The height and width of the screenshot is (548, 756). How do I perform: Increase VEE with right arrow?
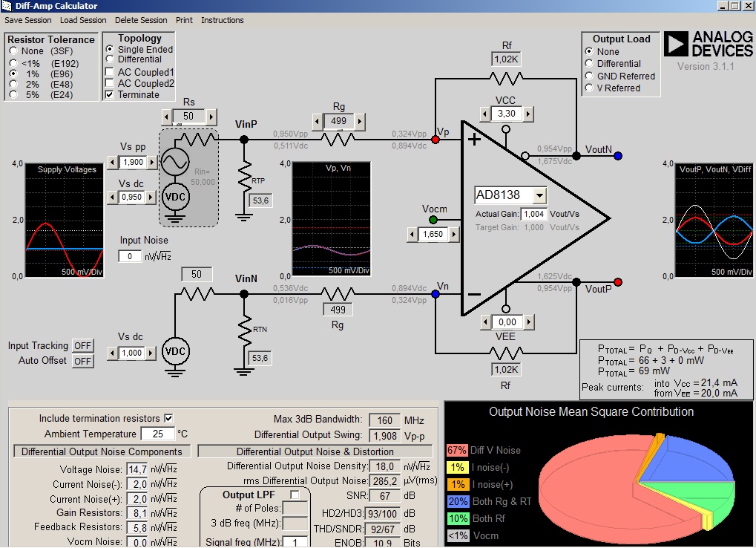pos(529,322)
